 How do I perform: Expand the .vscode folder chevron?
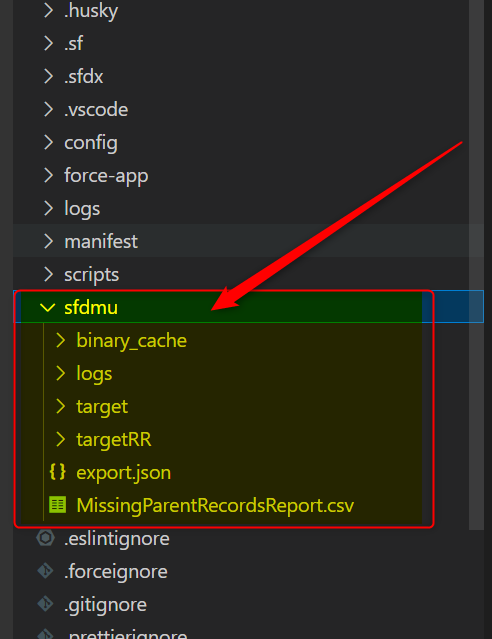(x=49, y=109)
